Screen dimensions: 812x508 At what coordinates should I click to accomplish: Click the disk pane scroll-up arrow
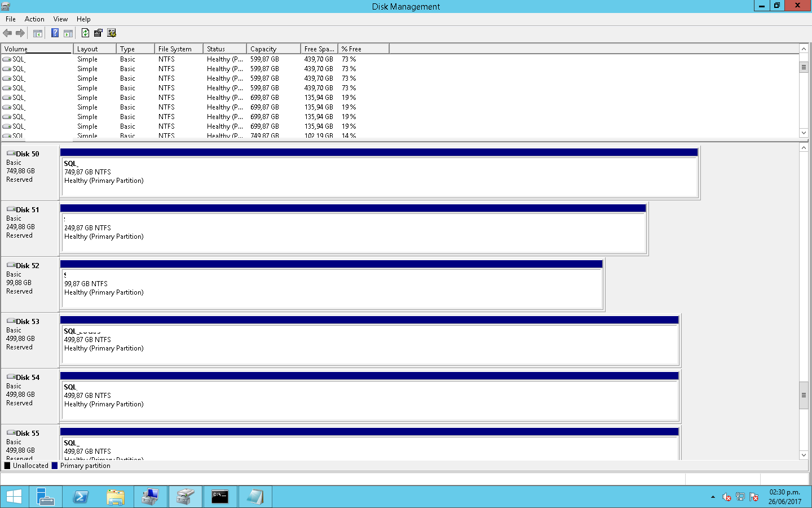coord(804,147)
